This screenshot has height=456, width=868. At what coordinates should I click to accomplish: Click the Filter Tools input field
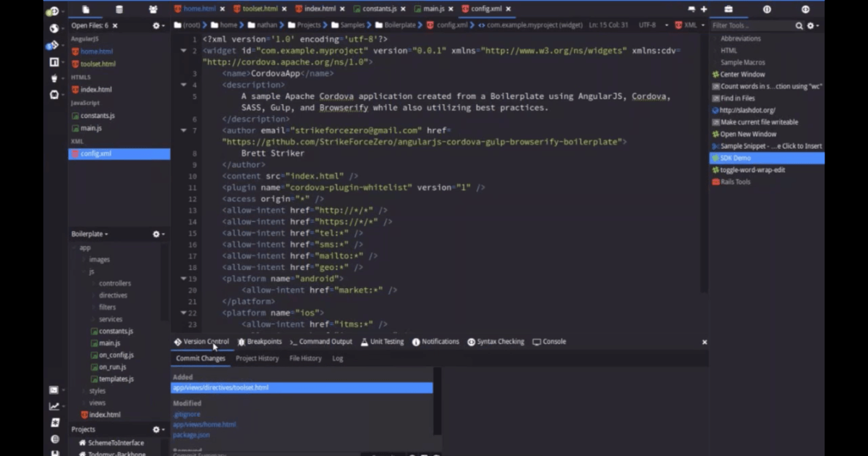point(752,25)
